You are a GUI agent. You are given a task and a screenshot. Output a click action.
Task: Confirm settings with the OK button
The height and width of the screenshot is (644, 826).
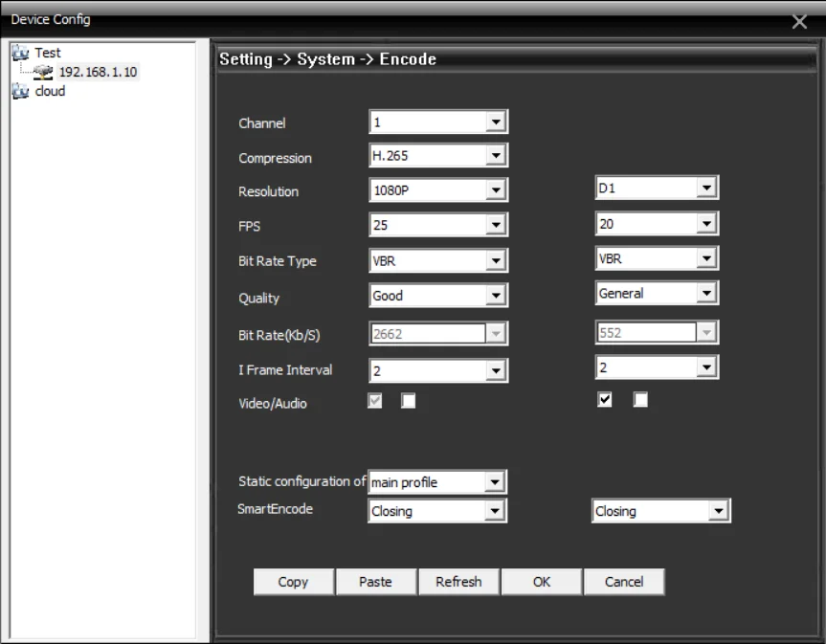point(542,582)
